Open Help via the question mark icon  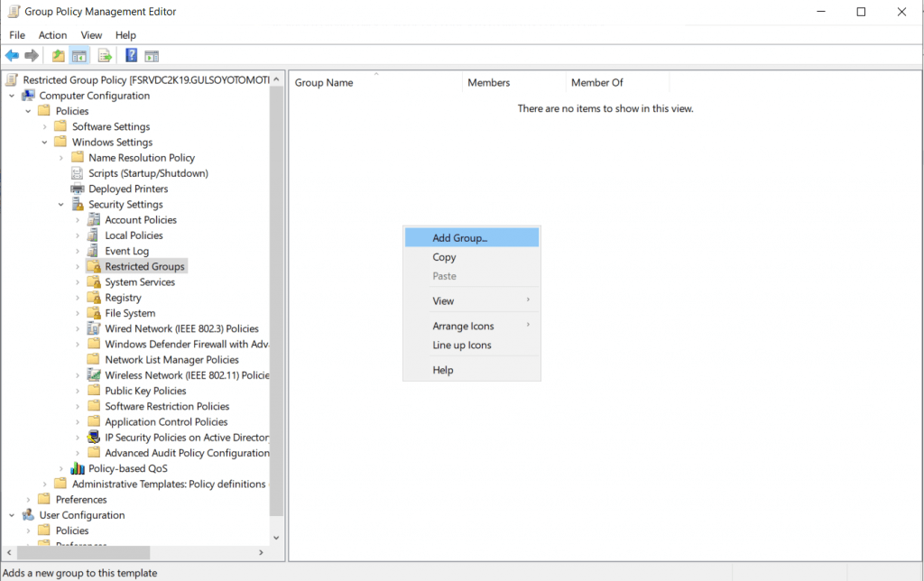pos(131,56)
